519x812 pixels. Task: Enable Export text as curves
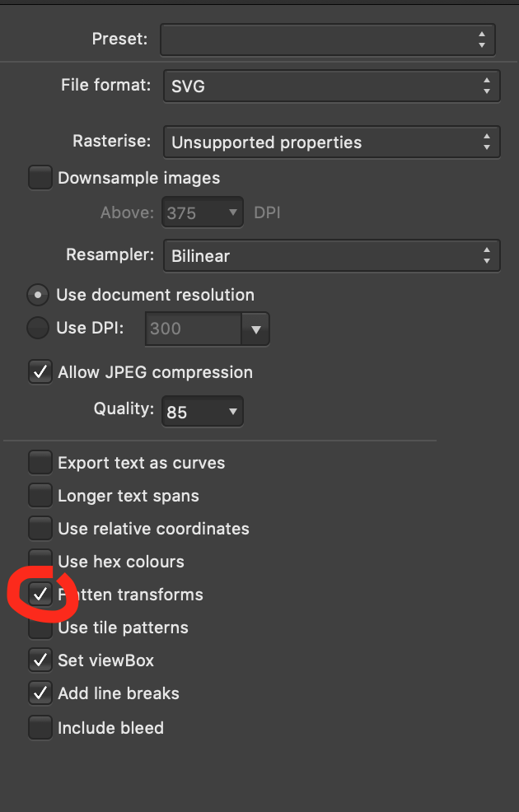40,462
